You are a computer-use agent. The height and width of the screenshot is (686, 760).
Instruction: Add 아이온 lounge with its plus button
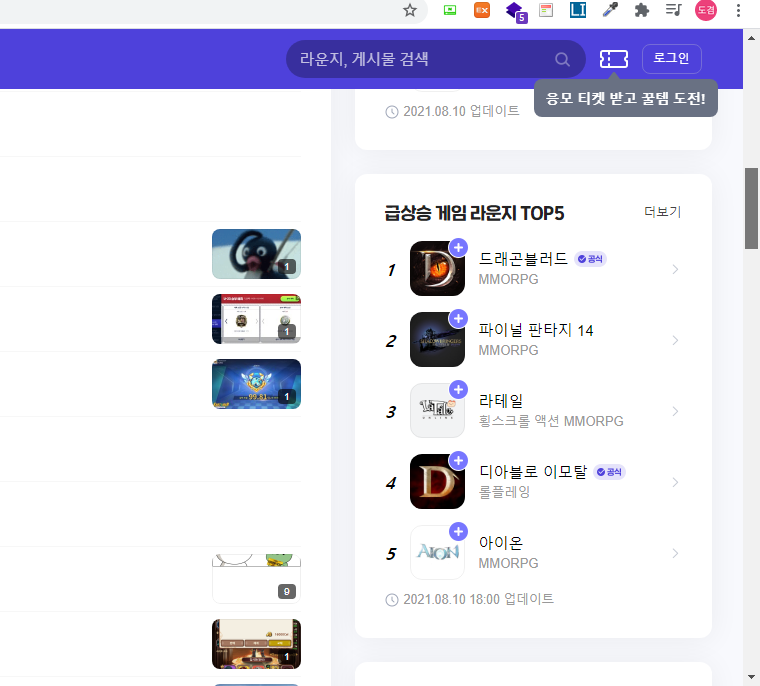[459, 531]
